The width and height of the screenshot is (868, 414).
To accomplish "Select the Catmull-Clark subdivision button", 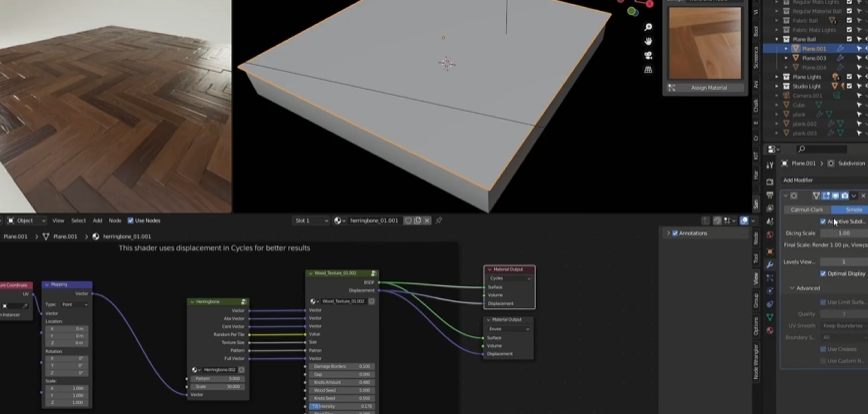I will tap(806, 209).
